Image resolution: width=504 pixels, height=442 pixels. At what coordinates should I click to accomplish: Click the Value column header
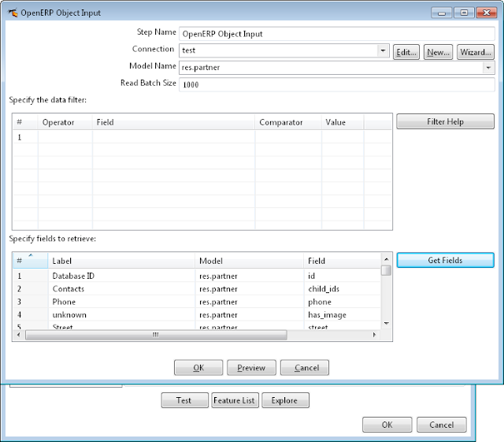(x=343, y=122)
